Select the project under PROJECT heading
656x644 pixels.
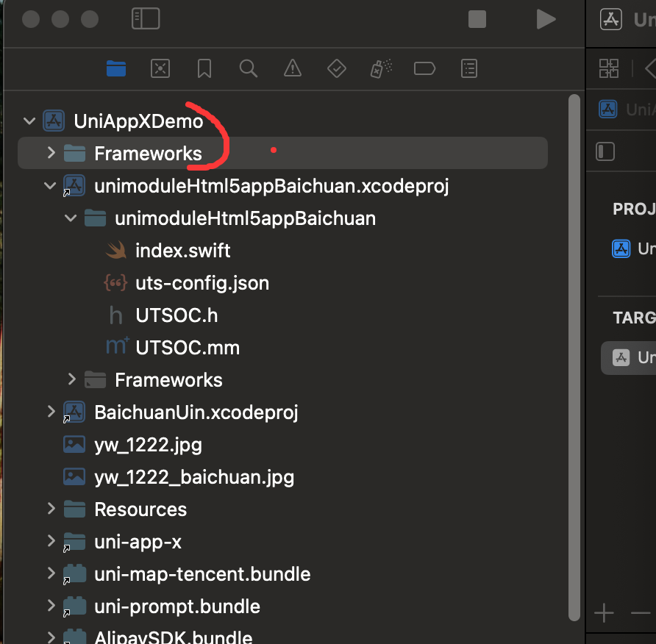pyautogui.click(x=633, y=248)
